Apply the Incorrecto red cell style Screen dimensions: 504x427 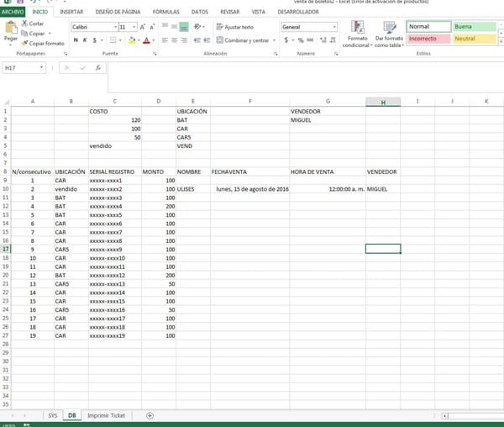428,39
